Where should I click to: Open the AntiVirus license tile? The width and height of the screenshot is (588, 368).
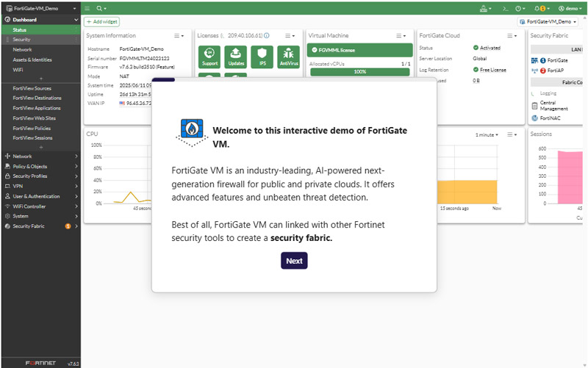(288, 57)
